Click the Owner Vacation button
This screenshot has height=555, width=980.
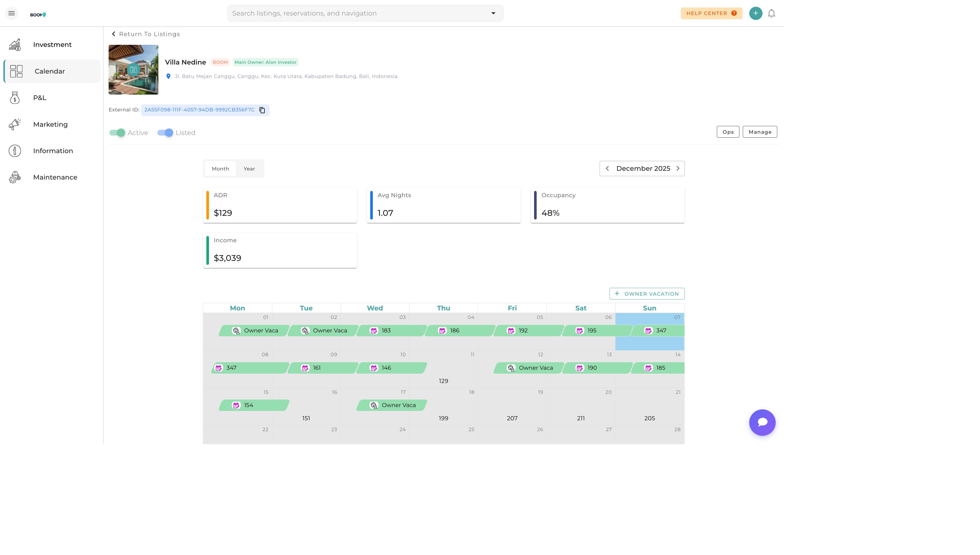647,294
